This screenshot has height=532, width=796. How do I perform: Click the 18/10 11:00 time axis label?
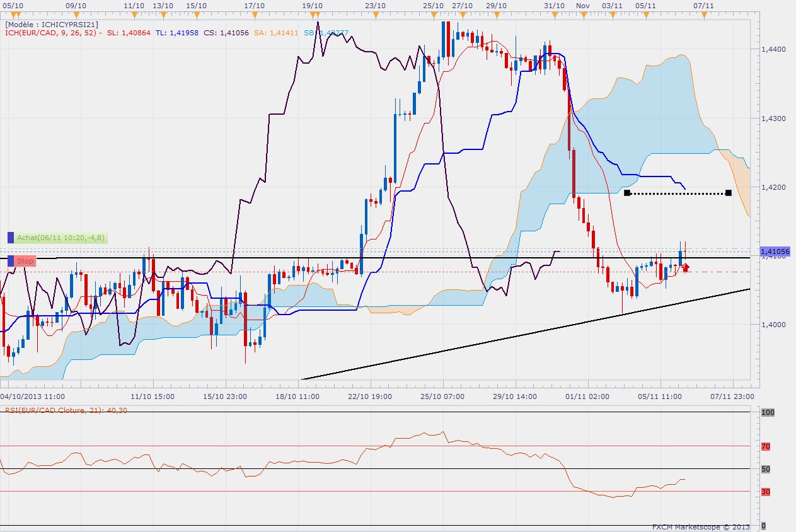pyautogui.click(x=297, y=396)
